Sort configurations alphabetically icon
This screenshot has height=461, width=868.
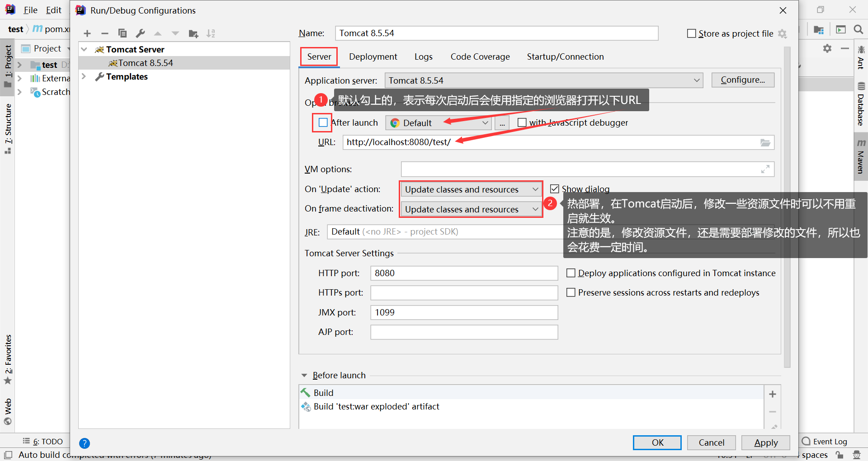point(211,33)
